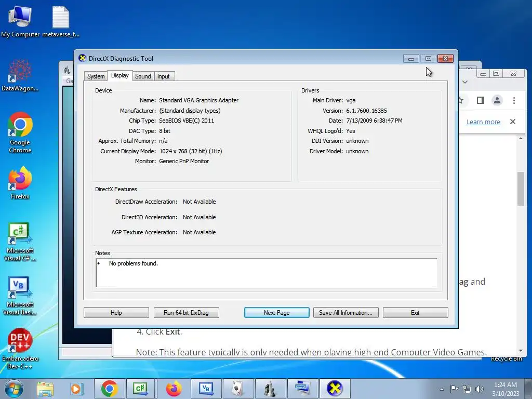
Task: Open Visual Basic from the taskbar
Action: 206,389
